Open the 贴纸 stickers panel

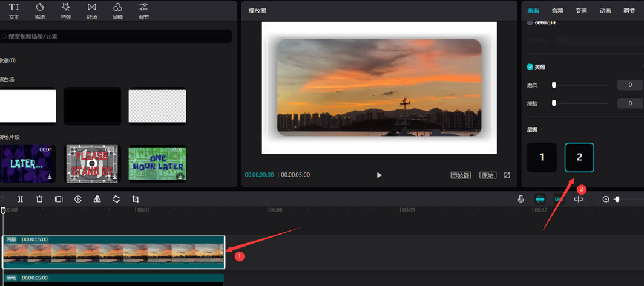coord(40,10)
